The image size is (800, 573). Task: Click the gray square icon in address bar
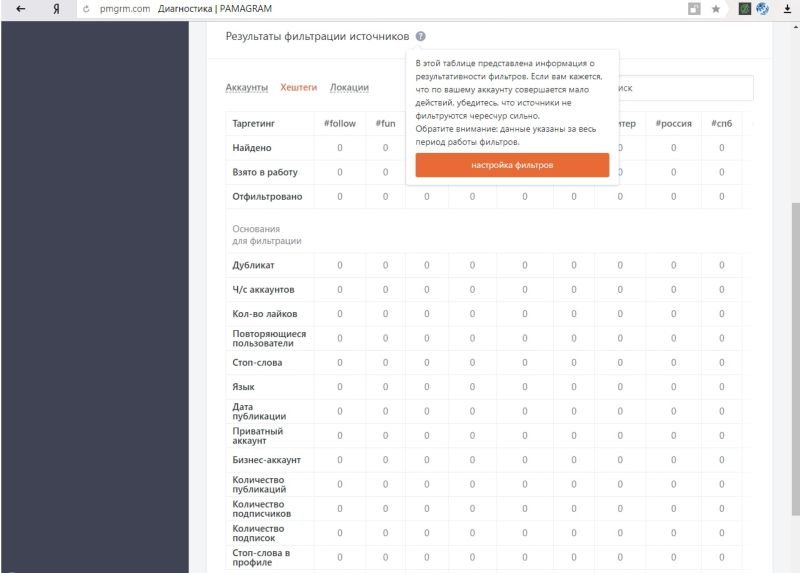point(694,9)
